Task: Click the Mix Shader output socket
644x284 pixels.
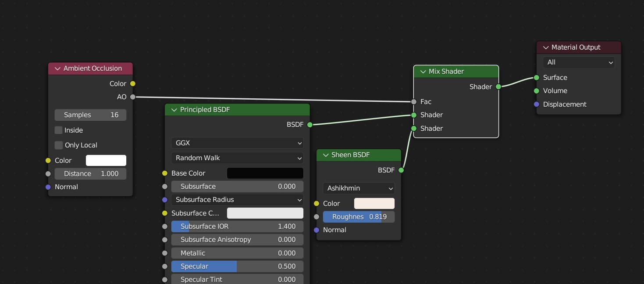Action: coord(498,87)
